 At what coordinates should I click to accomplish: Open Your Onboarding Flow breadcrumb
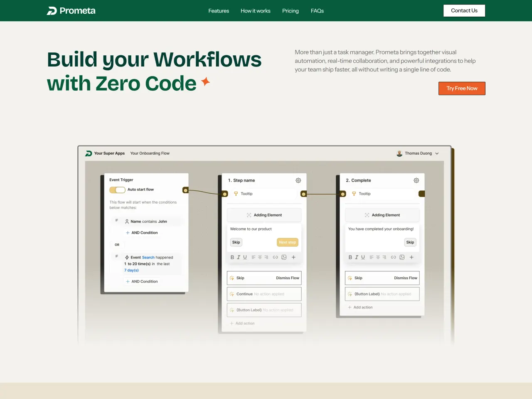point(150,153)
